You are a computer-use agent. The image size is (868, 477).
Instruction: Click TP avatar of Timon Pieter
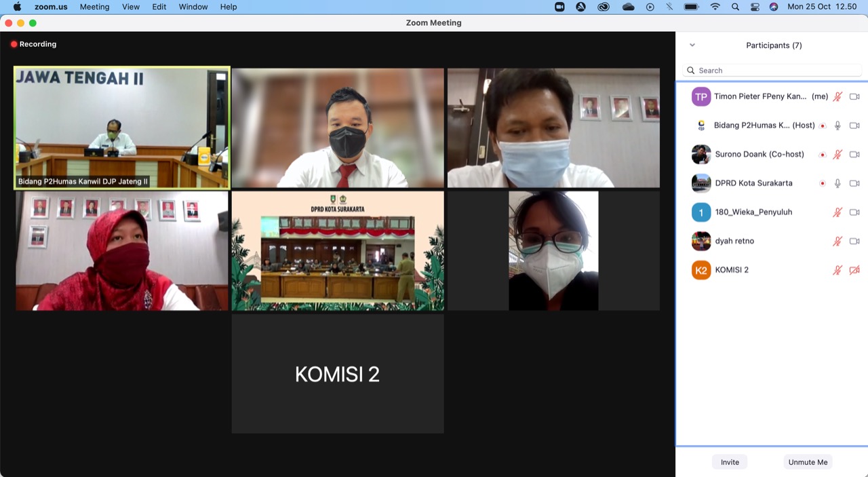(x=701, y=97)
